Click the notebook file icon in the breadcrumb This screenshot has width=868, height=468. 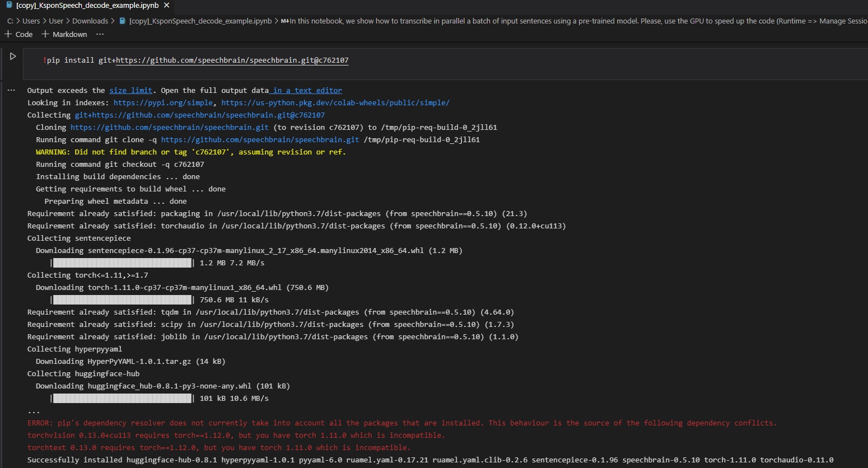click(122, 21)
